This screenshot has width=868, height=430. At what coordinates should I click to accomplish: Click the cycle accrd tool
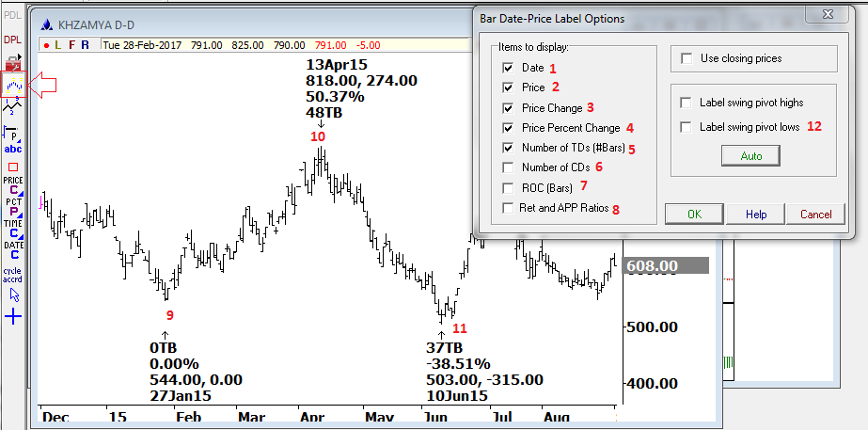pyautogui.click(x=12, y=275)
